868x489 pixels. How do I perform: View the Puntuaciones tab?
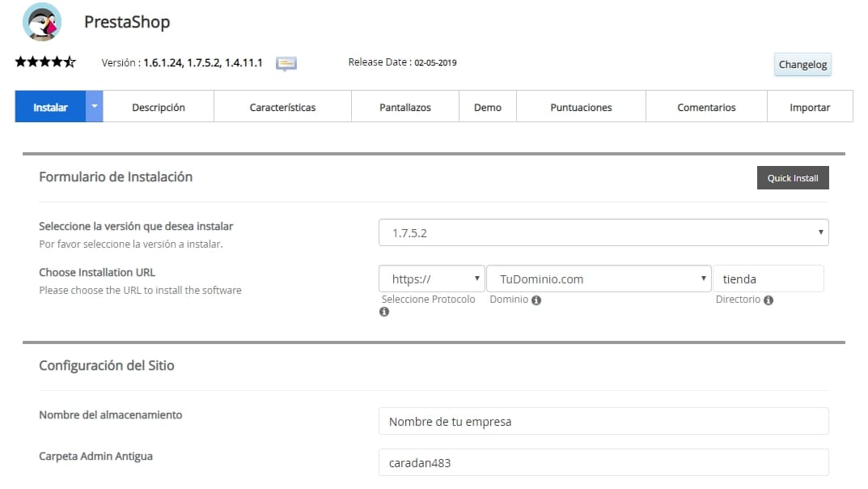[582, 107]
